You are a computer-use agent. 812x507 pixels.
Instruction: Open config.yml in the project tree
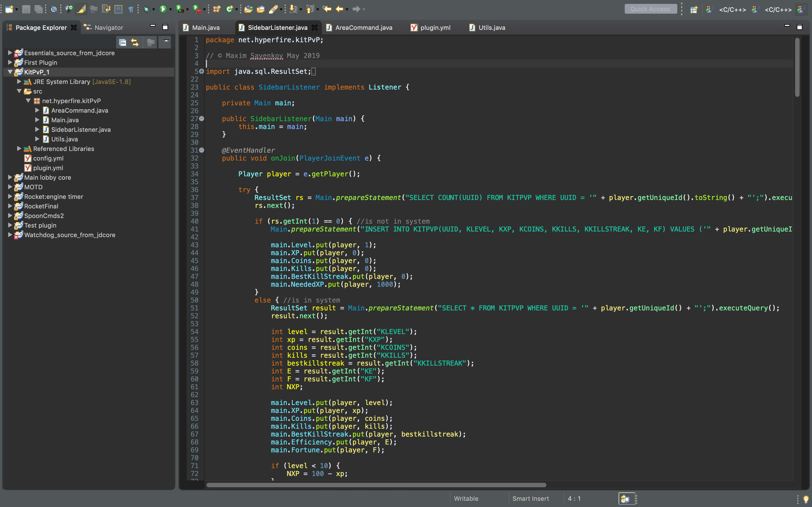tap(48, 158)
